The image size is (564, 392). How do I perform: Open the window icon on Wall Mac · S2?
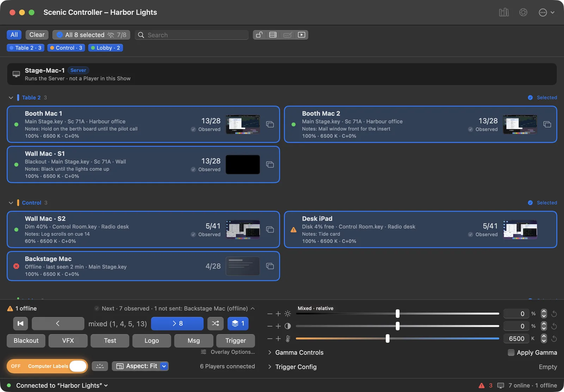270,229
